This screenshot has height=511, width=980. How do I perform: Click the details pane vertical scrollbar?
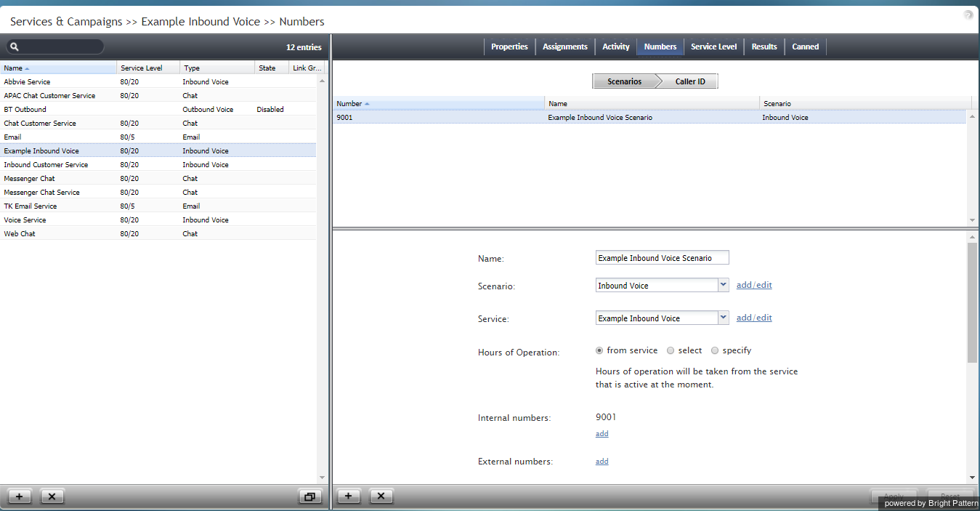click(x=972, y=302)
